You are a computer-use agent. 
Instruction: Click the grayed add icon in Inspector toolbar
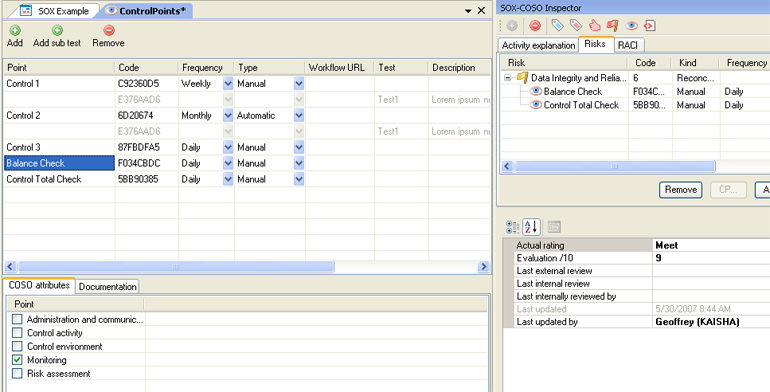[511, 25]
